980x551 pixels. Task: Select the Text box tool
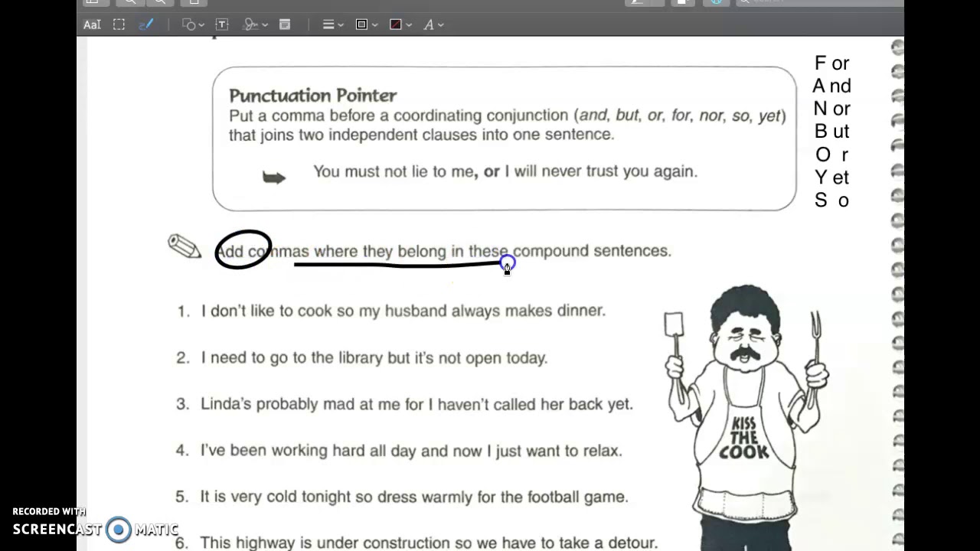click(222, 24)
